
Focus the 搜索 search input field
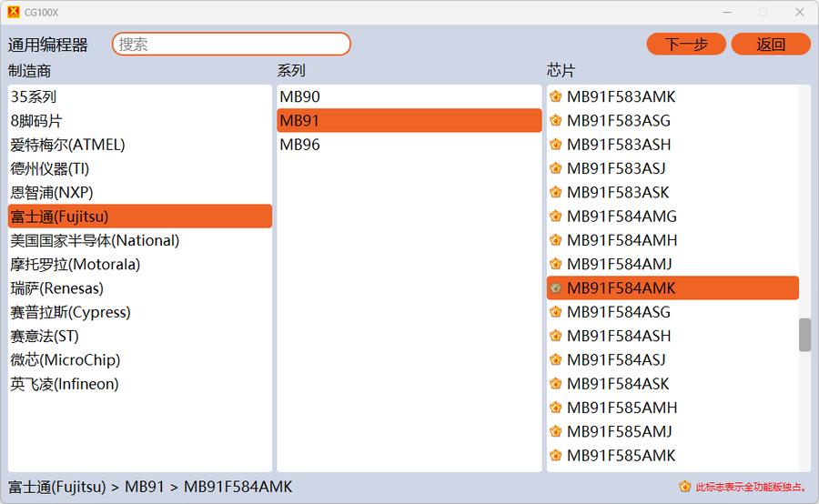pos(231,44)
